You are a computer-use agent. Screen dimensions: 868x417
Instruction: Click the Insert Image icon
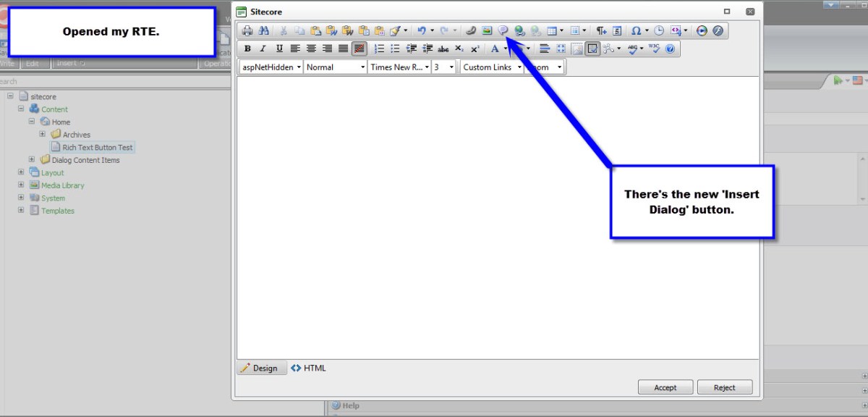pos(487,31)
